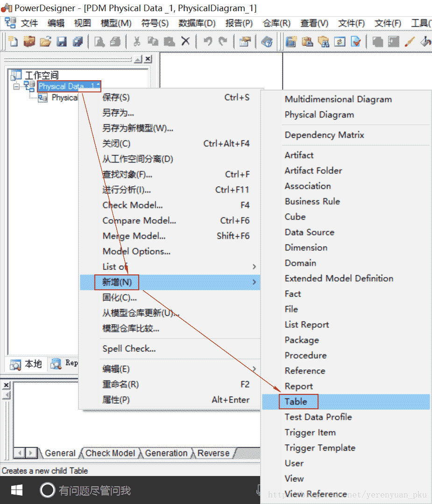Click the Save floppy disk icon
This screenshot has height=504, width=432.
coord(62,42)
